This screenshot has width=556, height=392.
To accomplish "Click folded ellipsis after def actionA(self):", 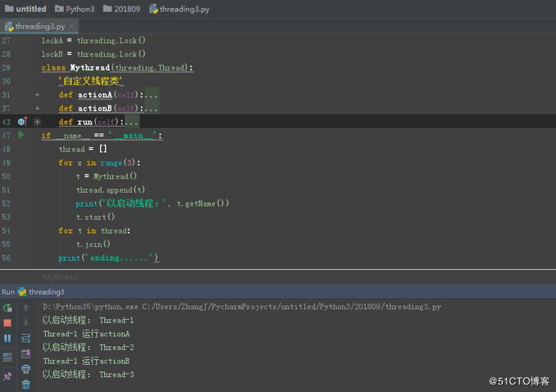I will (x=152, y=95).
